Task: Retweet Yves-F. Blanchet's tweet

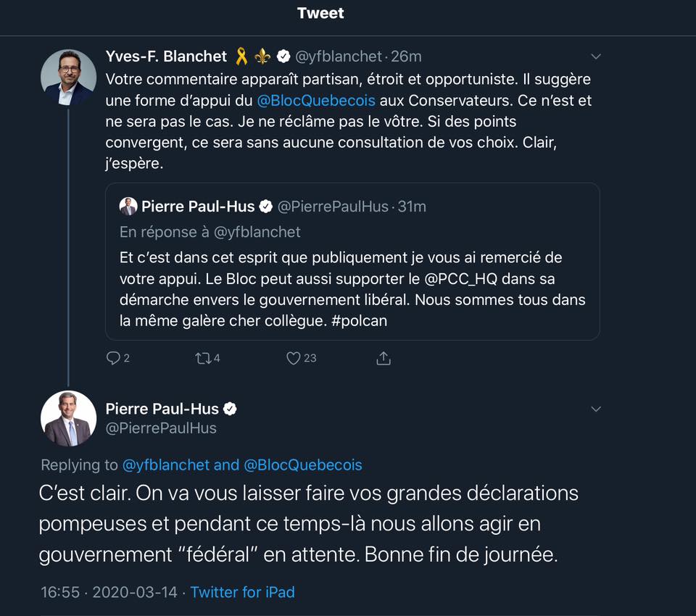Action: click(203, 358)
